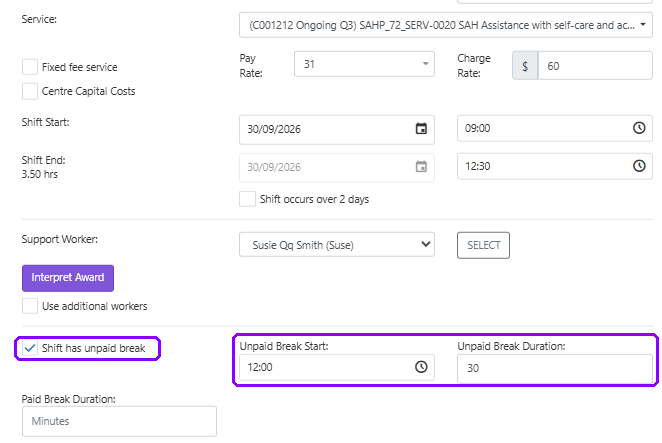Click the SELECT button for support worker

(483, 245)
